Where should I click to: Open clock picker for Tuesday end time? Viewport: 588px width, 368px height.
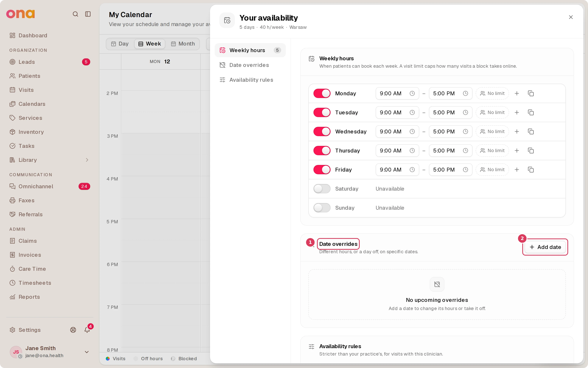[x=465, y=112]
